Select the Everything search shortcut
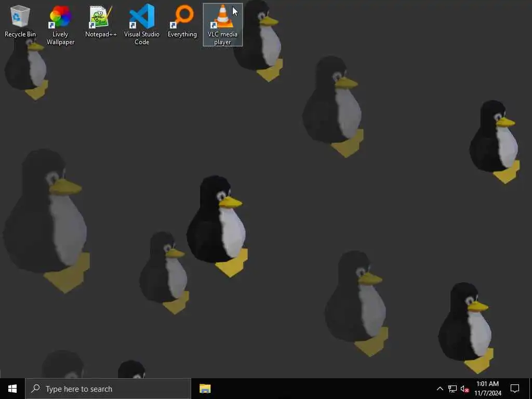Screen dimensions: 532x399 [x=182, y=21]
